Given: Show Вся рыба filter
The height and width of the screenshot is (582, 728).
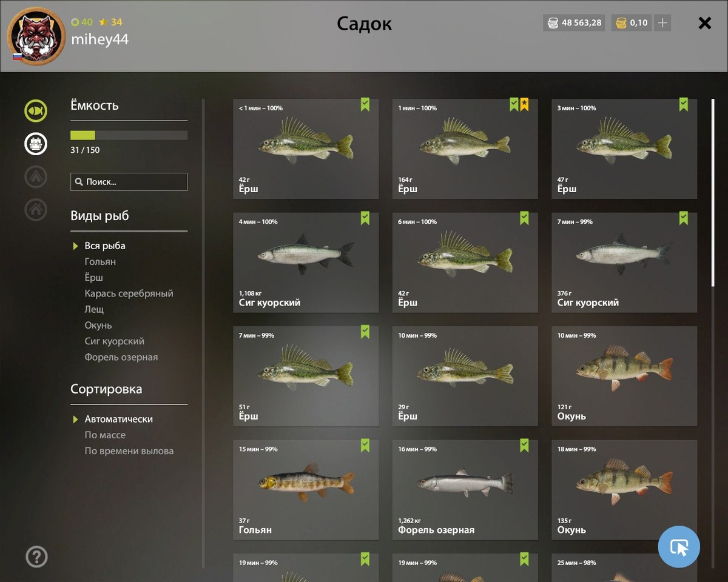Looking at the screenshot, I should point(105,246).
